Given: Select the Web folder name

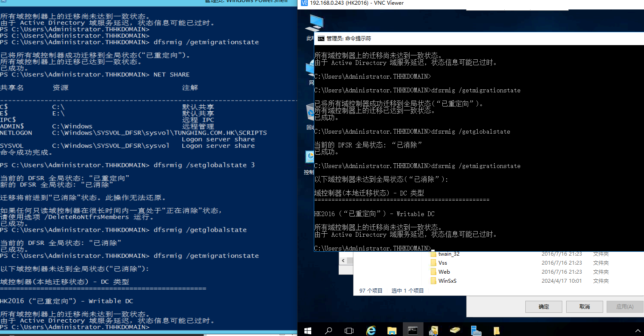Looking at the screenshot, I should tap(444, 272).
